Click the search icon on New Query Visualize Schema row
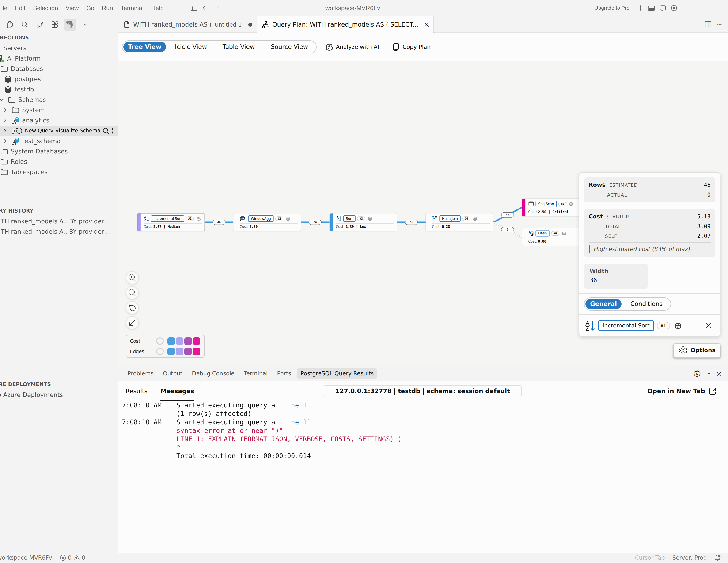The image size is (728, 563). pyautogui.click(x=106, y=131)
